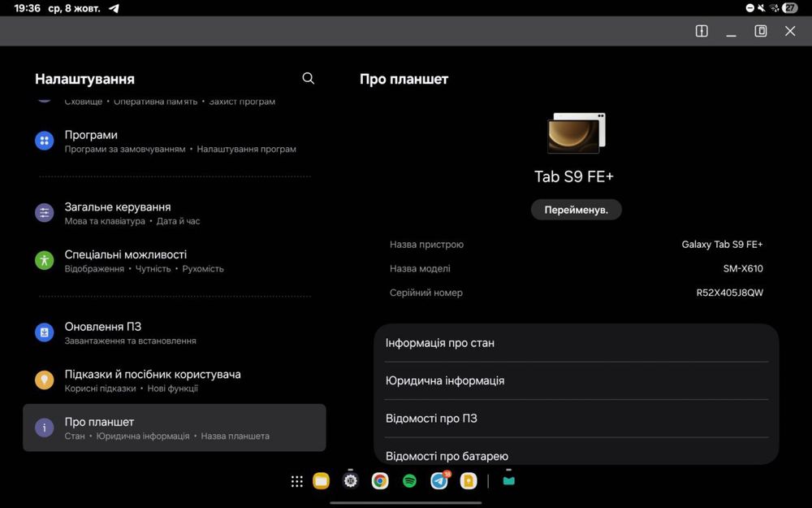The height and width of the screenshot is (508, 812).
Task: Launch Chrome from the taskbar
Action: click(380, 481)
